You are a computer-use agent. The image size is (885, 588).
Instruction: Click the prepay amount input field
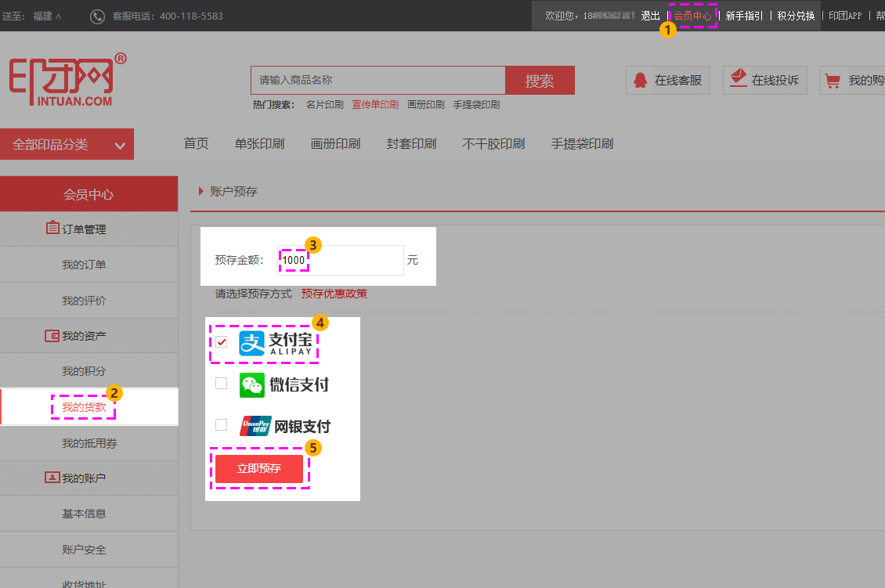point(341,260)
